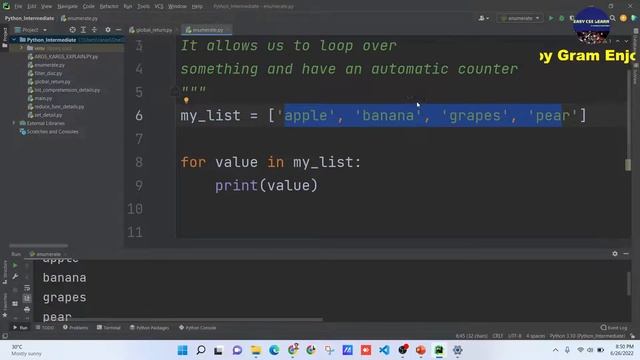Open the Python Packages tool window
This screenshot has width=640, height=360.
coord(149,328)
